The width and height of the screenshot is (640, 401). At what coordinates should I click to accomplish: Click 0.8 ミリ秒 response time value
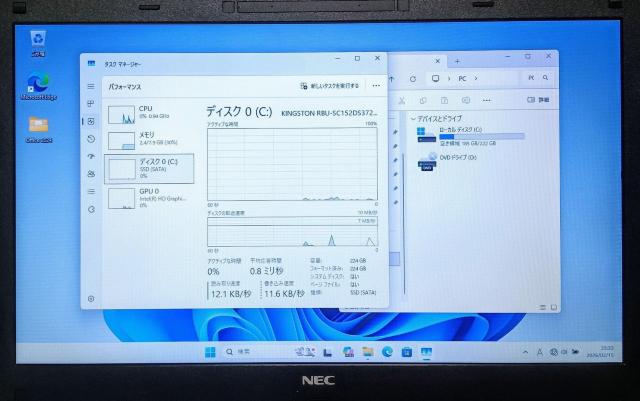tap(266, 271)
